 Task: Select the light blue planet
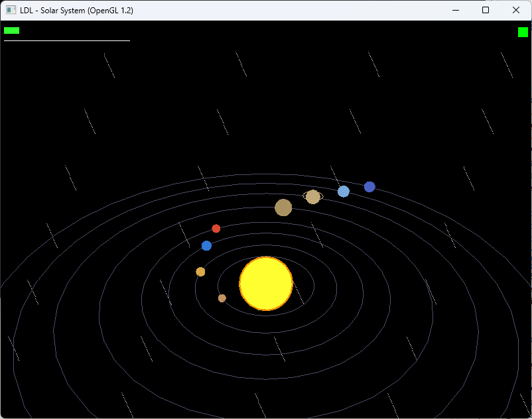click(344, 191)
